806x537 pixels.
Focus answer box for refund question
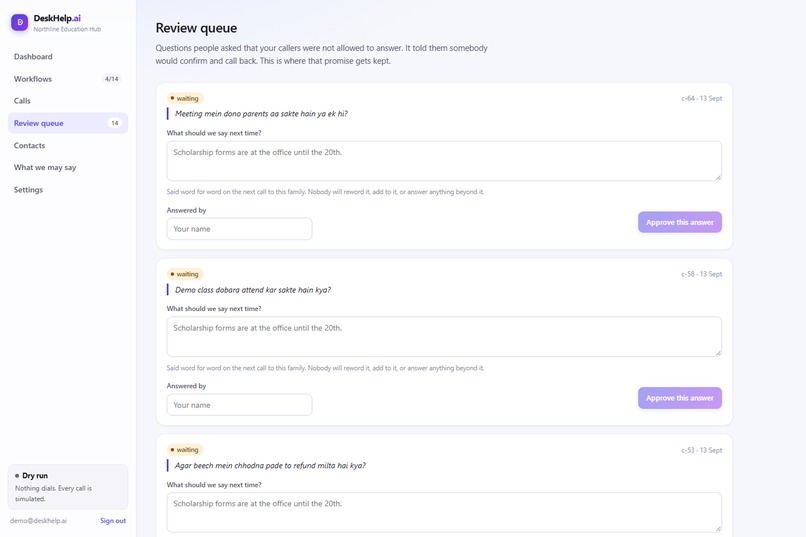pos(444,512)
